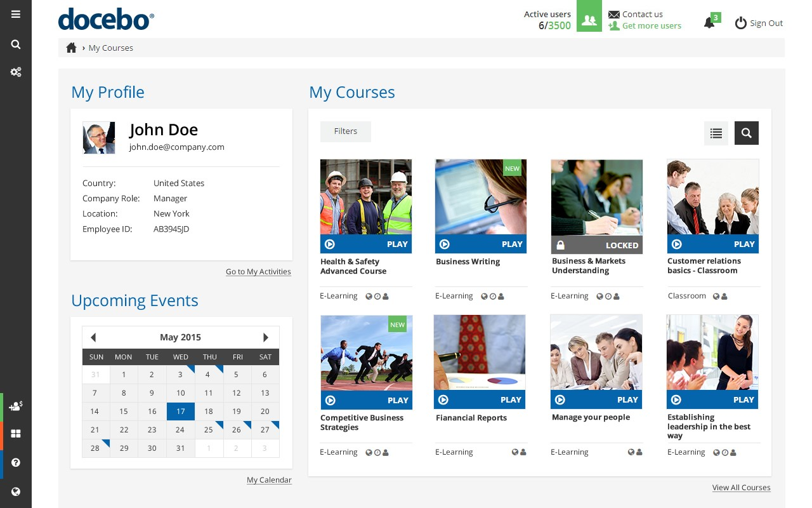Click the globe language icon at the sidebar bottom
This screenshot has width=812, height=508.
15,492
